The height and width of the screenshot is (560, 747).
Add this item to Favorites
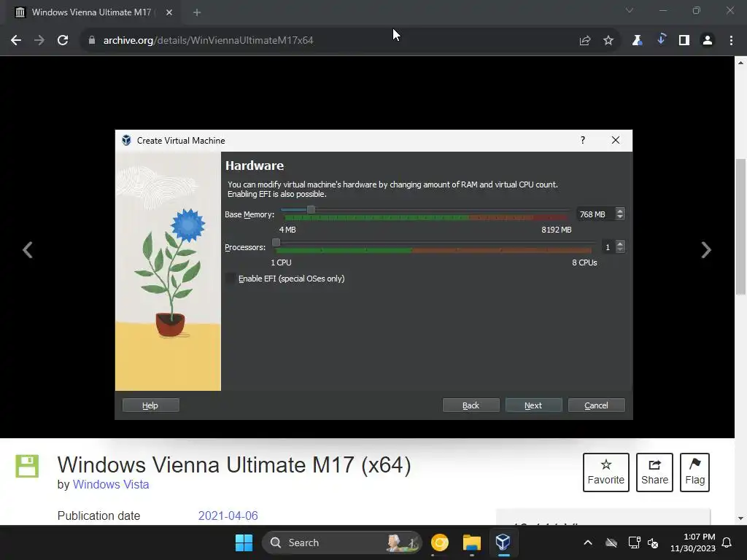pos(606,472)
